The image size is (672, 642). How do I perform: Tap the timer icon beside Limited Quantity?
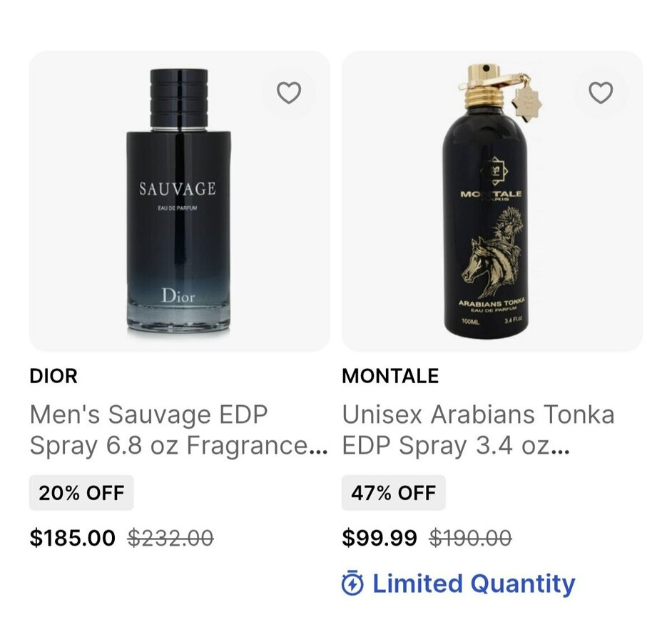[x=352, y=584]
